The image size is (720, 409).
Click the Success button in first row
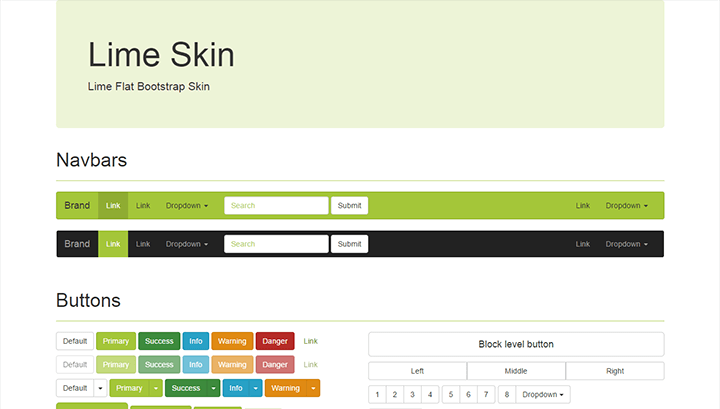159,341
